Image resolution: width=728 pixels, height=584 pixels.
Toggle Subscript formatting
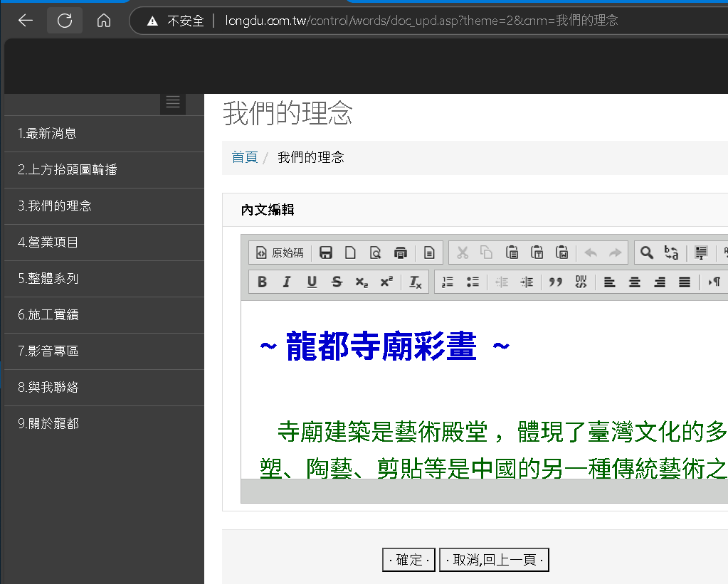coord(362,282)
